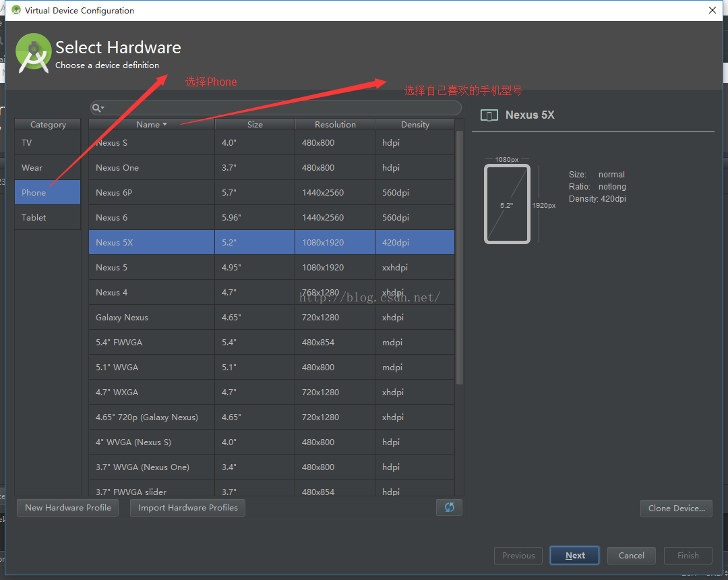Image resolution: width=728 pixels, height=580 pixels.
Task: Select the Tablet category
Action: 47,217
